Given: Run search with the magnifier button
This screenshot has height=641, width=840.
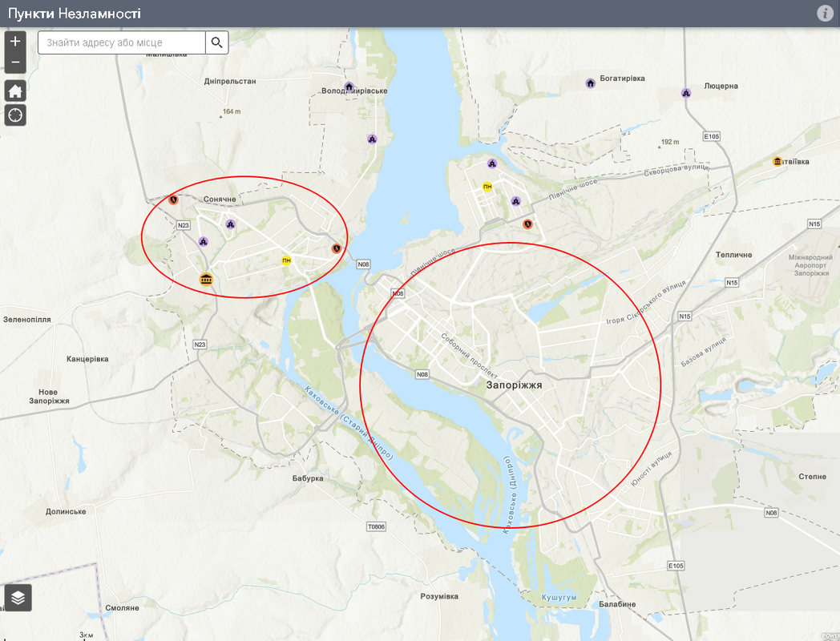Looking at the screenshot, I should 217,42.
